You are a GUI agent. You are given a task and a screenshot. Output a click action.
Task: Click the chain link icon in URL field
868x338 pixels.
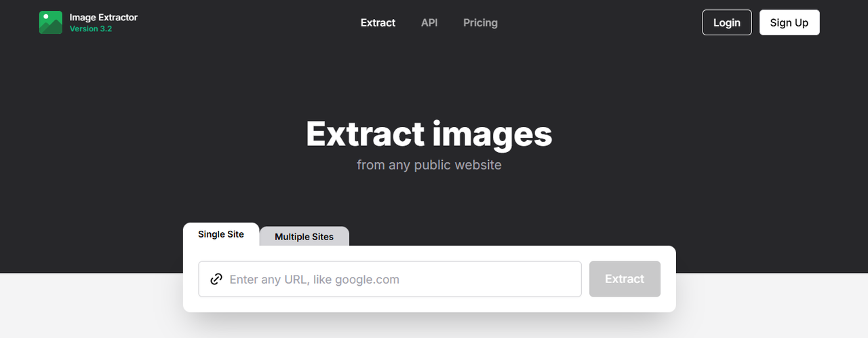pos(216,279)
